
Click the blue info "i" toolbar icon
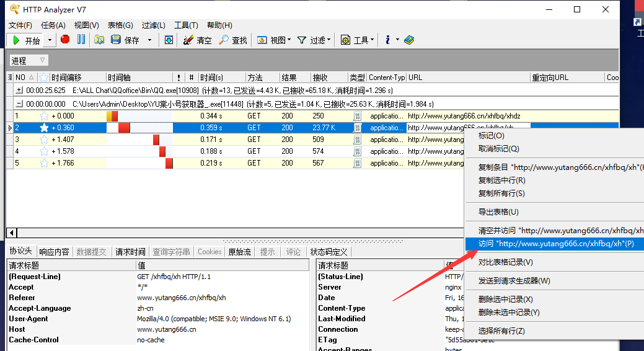tap(387, 40)
